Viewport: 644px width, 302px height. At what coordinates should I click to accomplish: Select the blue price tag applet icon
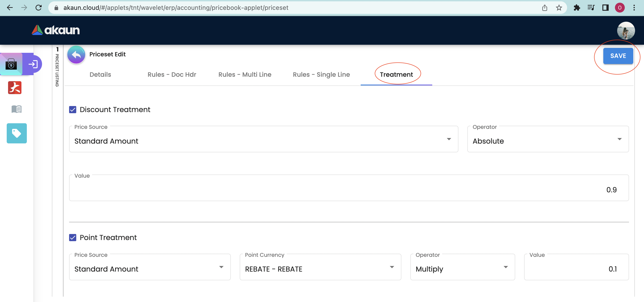17,133
